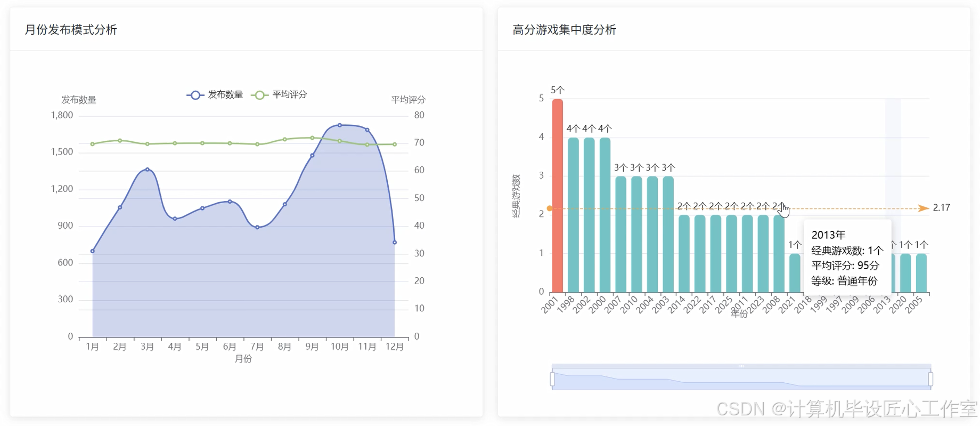The width and height of the screenshot is (980, 426).
Task: Click the 月份发布模式分析 panel title
Action: point(71,30)
